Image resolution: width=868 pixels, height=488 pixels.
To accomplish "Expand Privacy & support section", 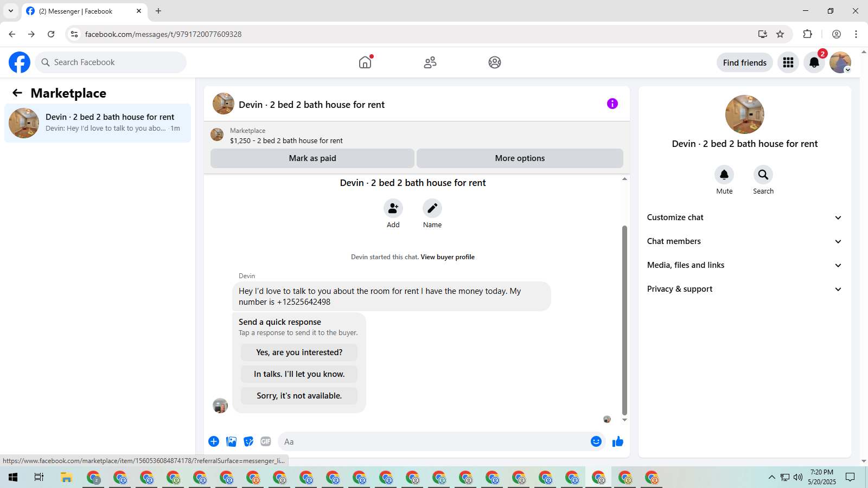I will coord(744,289).
